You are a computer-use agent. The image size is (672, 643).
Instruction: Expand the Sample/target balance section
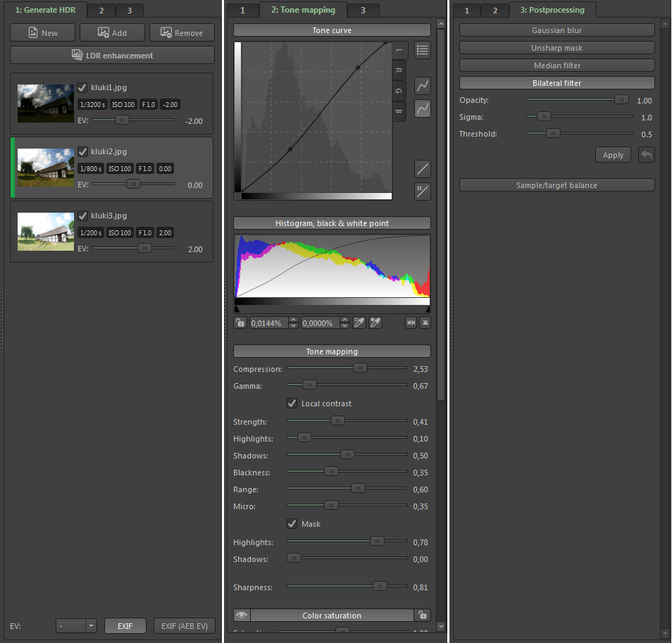coord(556,185)
